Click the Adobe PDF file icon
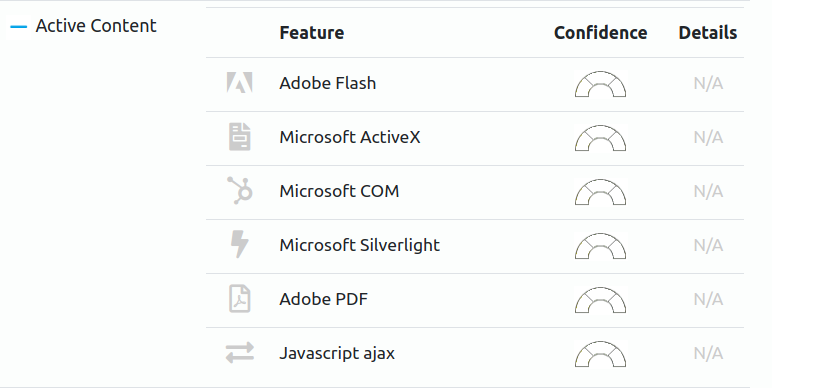Screen dimensions: 816x389 [x=239, y=299]
